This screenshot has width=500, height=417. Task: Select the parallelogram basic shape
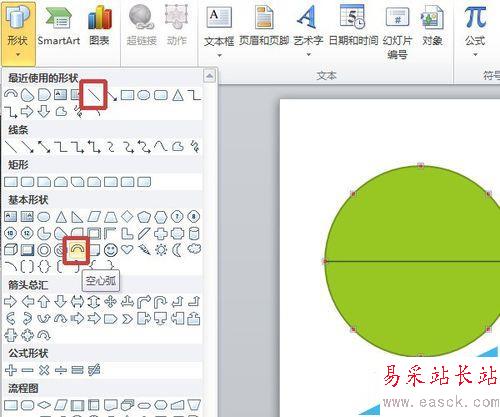click(x=94, y=217)
